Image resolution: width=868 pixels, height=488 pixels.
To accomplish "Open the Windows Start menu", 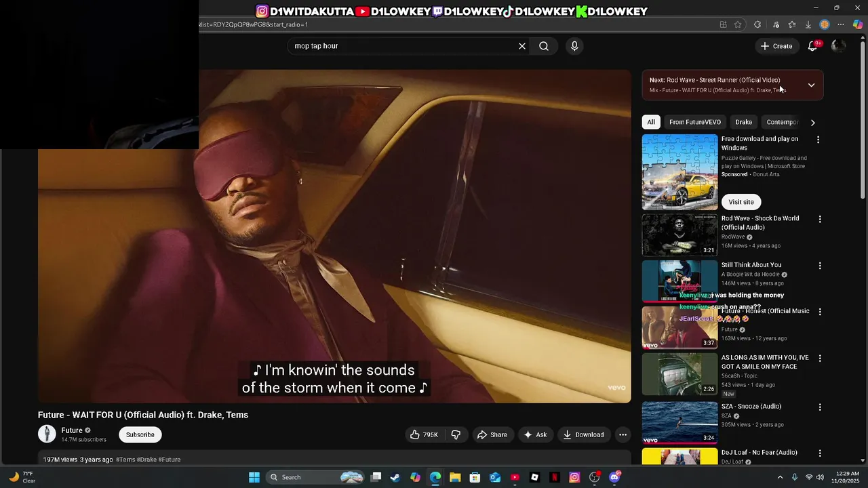I will pyautogui.click(x=254, y=477).
